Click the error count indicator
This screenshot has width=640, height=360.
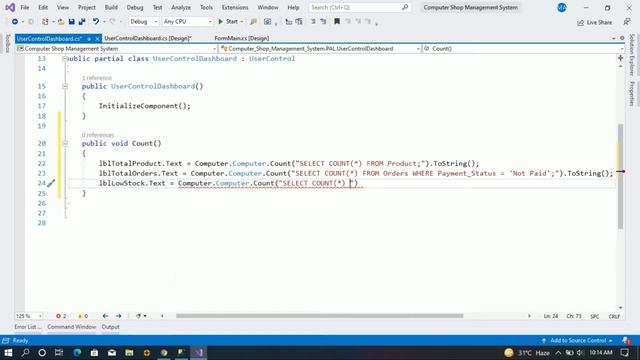click(x=61, y=316)
